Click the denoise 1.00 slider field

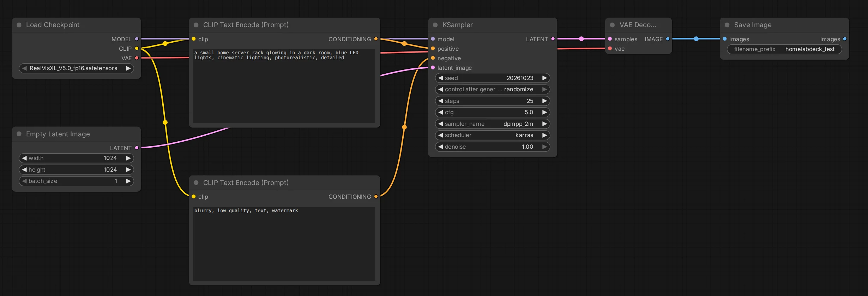click(x=493, y=147)
